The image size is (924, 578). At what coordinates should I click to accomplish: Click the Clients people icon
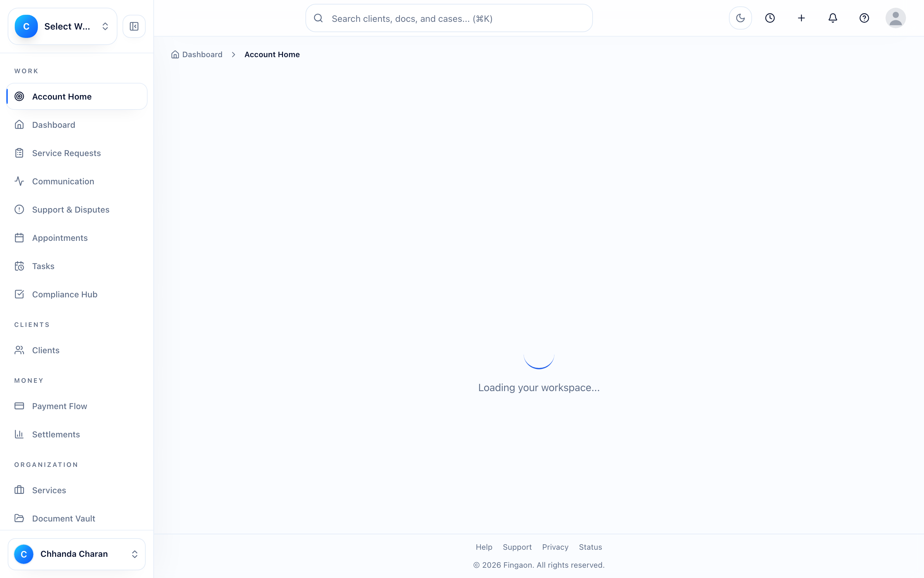tap(19, 350)
